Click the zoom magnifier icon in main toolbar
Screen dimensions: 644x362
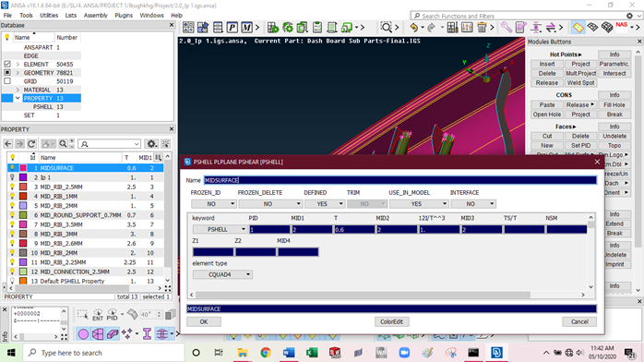point(386,28)
